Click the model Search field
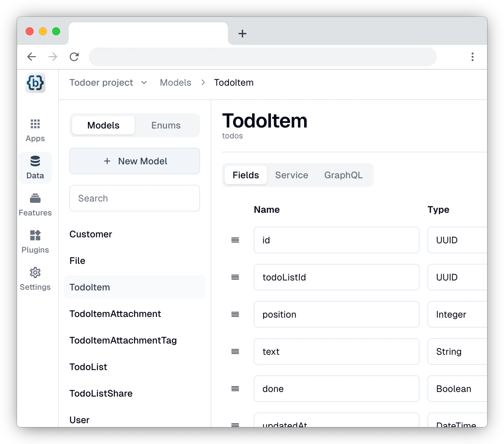 [x=135, y=198]
